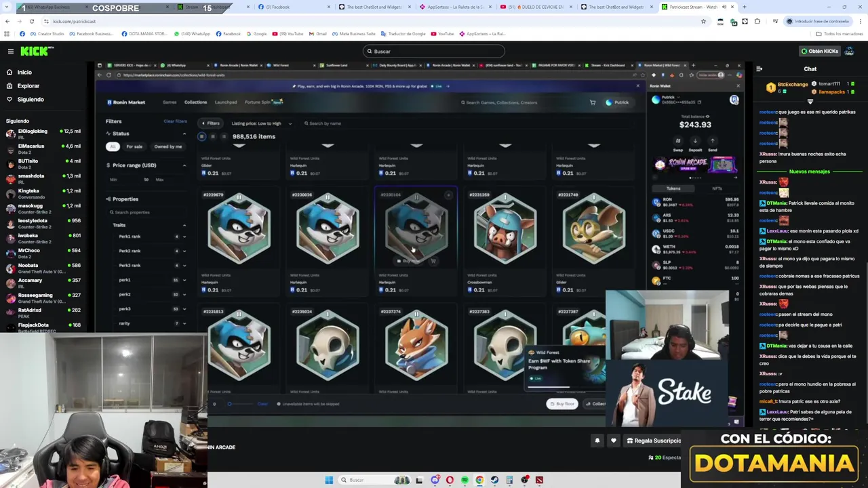This screenshot has height=488, width=868.
Task: Click the Kick Buscar search field
Action: pos(434,51)
